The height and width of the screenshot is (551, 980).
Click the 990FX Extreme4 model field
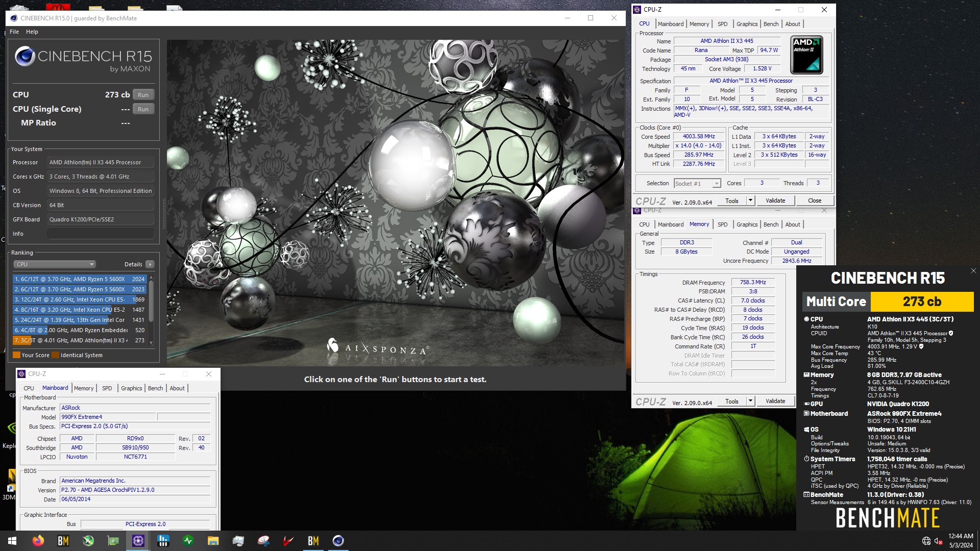coord(108,417)
